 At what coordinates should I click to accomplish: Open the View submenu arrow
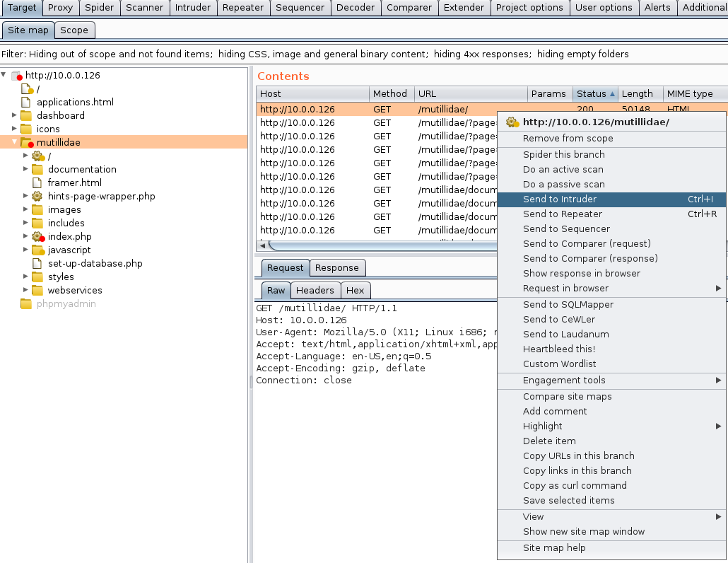point(718,516)
